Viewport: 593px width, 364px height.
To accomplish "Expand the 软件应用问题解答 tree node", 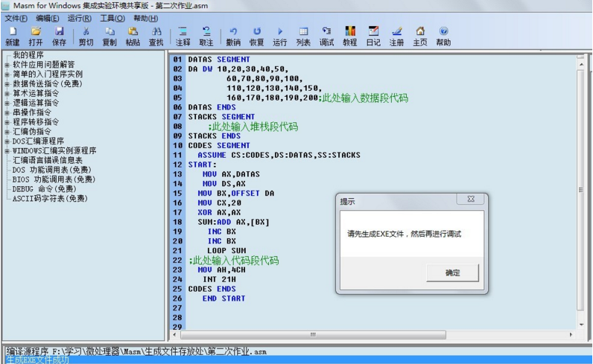I will [x=7, y=65].
